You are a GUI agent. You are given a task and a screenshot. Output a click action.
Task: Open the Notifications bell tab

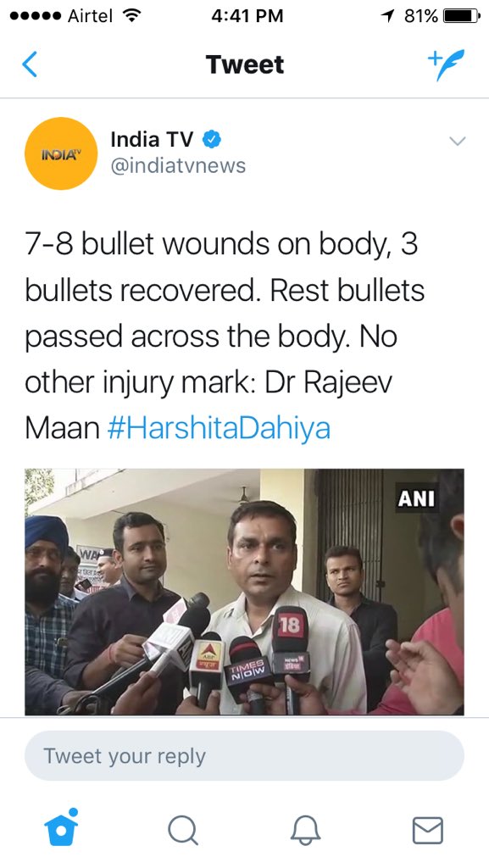pyautogui.click(x=305, y=831)
